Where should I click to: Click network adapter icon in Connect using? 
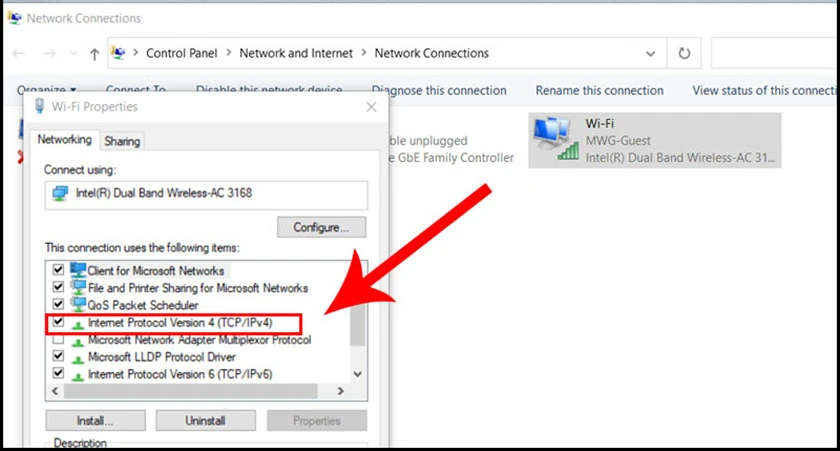[60, 193]
